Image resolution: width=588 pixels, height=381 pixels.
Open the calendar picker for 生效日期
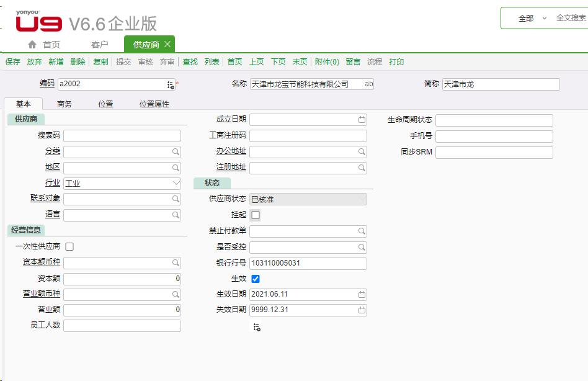tap(361, 294)
